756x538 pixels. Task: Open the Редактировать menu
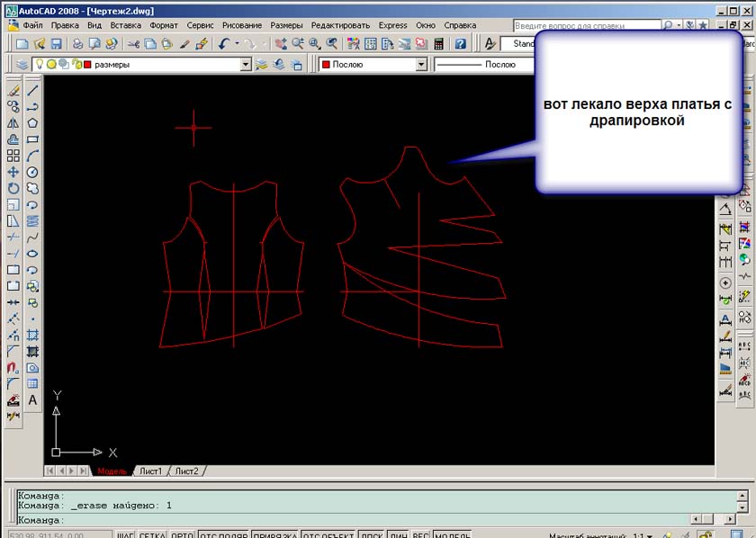tap(340, 25)
